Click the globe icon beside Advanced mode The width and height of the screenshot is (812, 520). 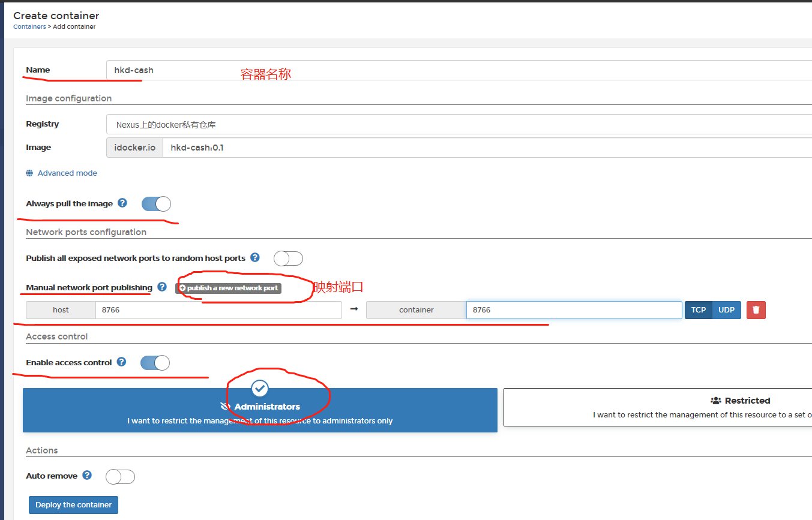(x=29, y=173)
